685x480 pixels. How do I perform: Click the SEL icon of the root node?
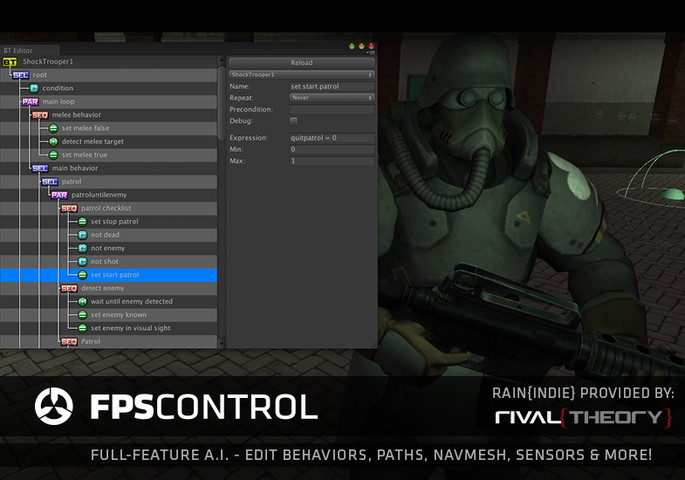tap(21, 75)
